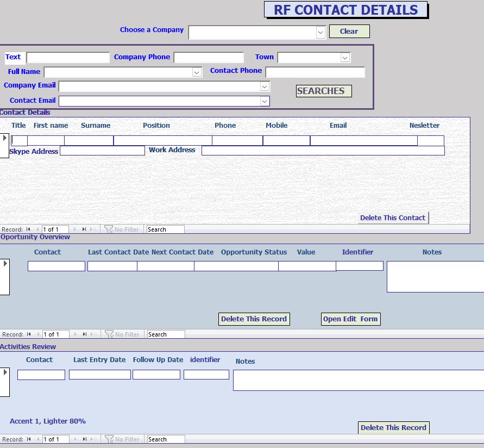Viewport: 484px width, 448px height.
Task: Expand the Choose a Company dropdown
Action: coord(320,33)
